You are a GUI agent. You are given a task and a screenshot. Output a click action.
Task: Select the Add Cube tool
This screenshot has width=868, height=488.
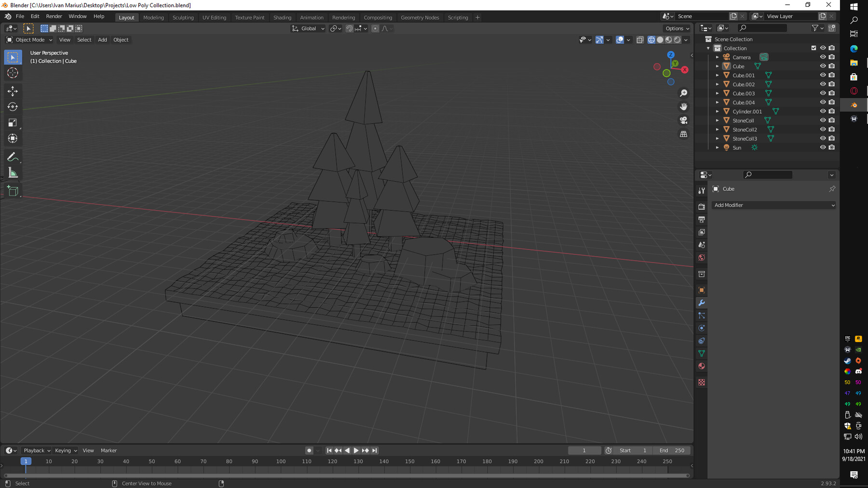pos(13,191)
